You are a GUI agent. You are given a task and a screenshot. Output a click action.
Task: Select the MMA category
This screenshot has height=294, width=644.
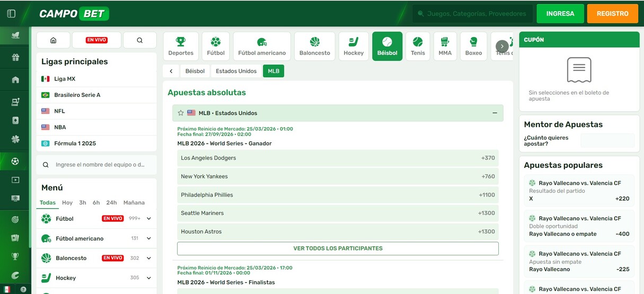[x=445, y=46]
